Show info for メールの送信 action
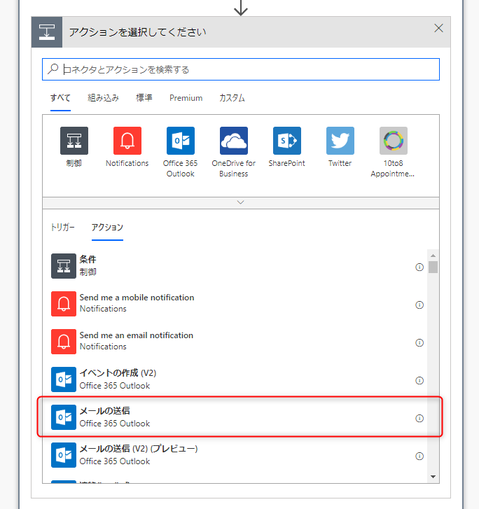The image size is (479, 509). [x=419, y=418]
